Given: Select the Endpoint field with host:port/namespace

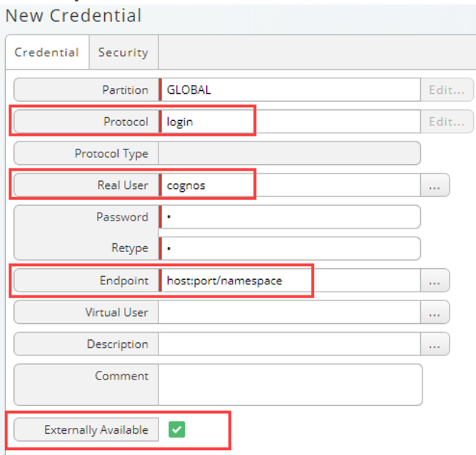Looking at the screenshot, I should [290, 281].
